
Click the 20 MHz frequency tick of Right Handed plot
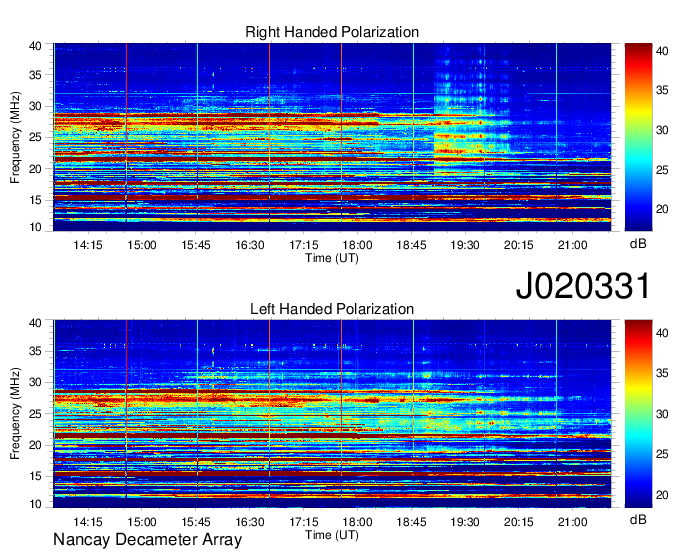pyautogui.click(x=36, y=169)
